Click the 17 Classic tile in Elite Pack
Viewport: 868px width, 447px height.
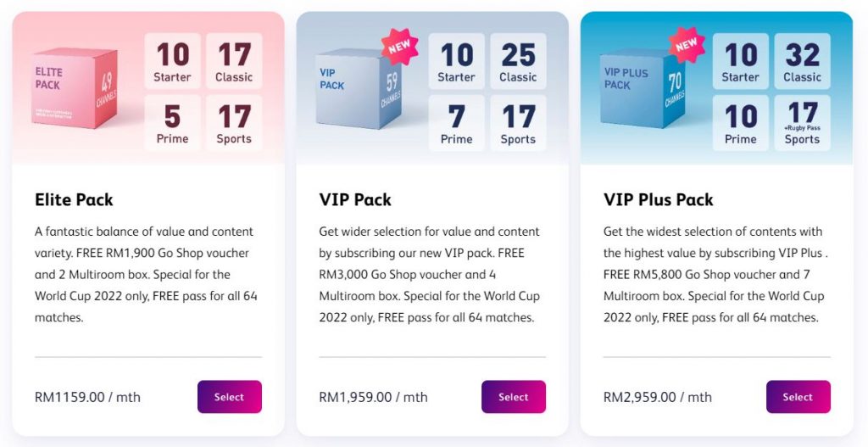(234, 61)
